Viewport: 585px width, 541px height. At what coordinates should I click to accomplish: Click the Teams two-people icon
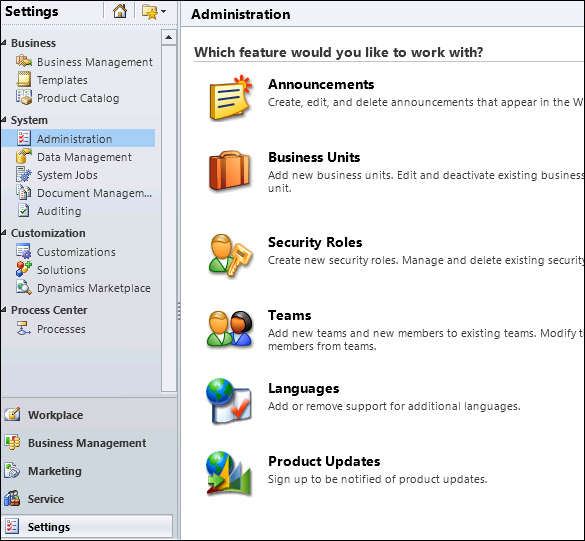(230, 328)
